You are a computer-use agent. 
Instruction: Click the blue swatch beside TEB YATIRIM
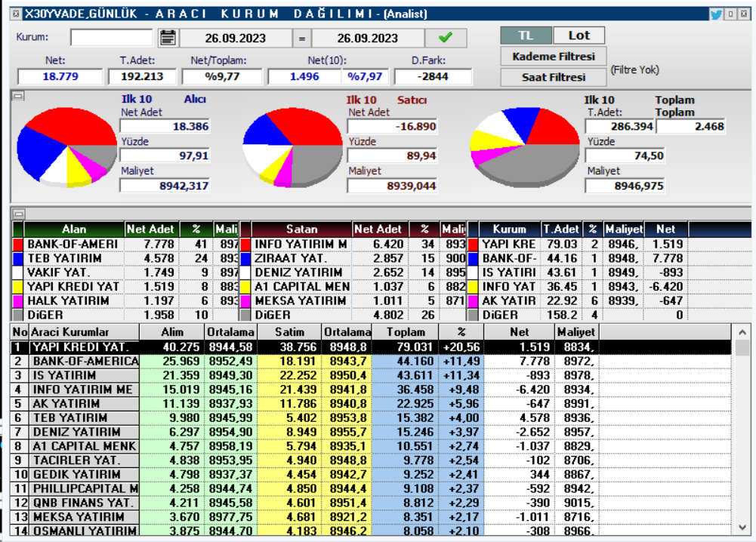pyautogui.click(x=18, y=259)
